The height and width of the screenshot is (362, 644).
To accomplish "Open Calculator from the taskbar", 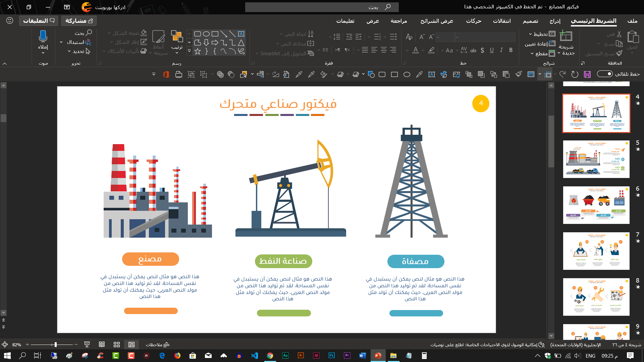I will coord(424,356).
